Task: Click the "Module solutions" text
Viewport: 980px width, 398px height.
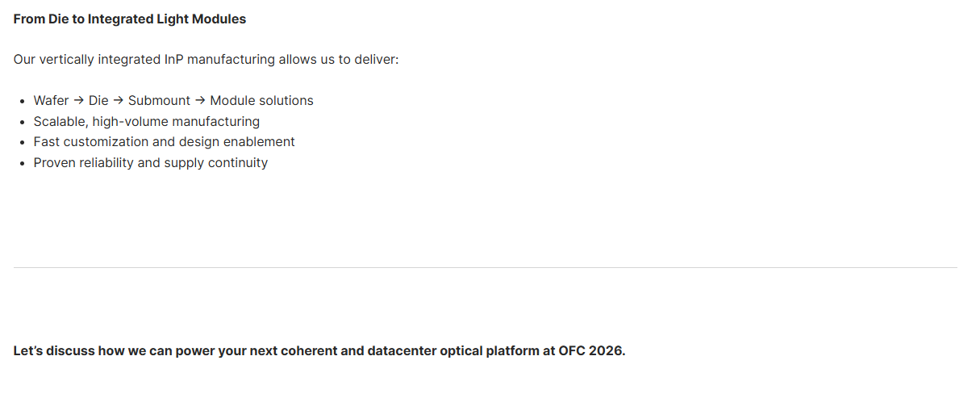Action: point(261,101)
